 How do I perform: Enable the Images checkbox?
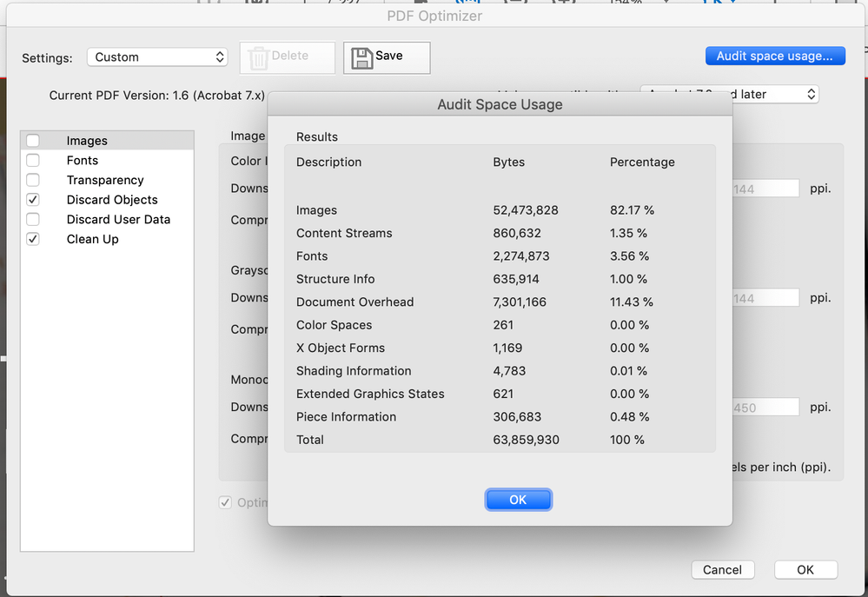(x=33, y=141)
